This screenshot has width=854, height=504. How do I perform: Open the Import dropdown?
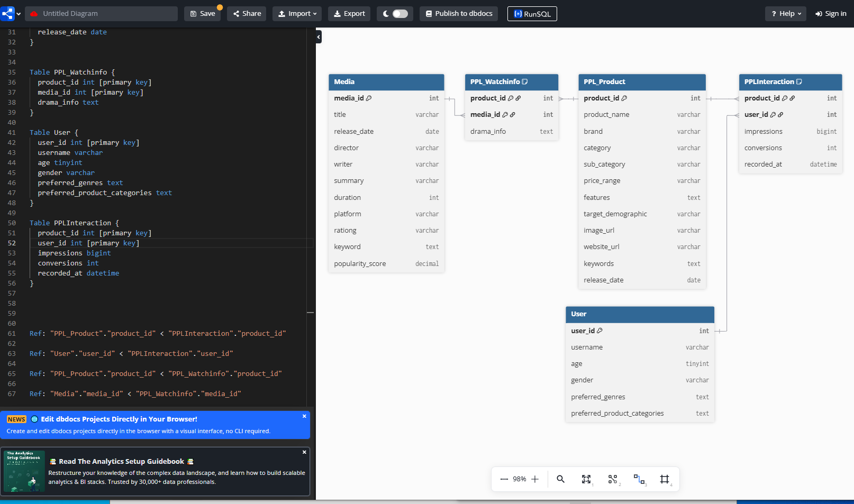297,14
